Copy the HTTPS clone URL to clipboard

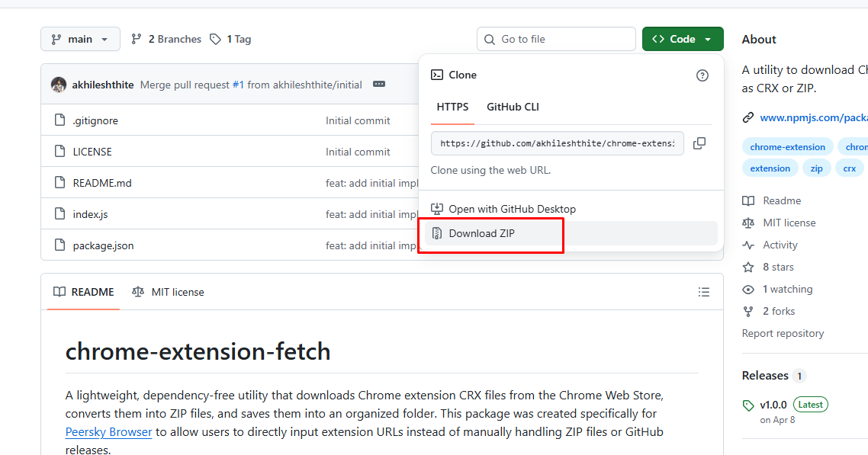coord(699,143)
